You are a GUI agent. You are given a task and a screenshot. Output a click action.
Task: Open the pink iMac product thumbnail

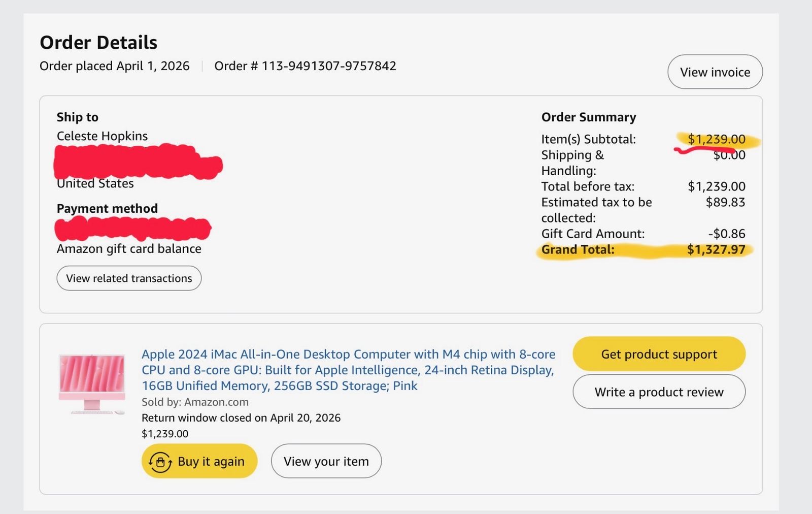coord(92,384)
